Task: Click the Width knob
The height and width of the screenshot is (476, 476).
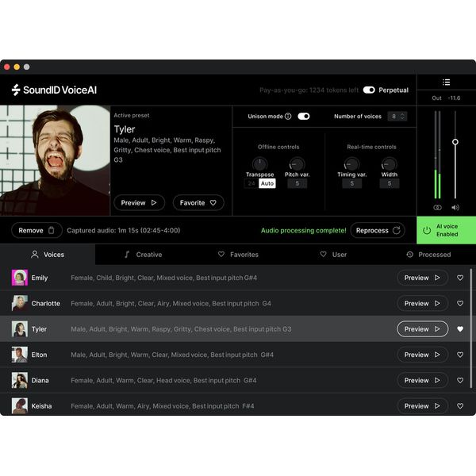Action: tap(389, 164)
